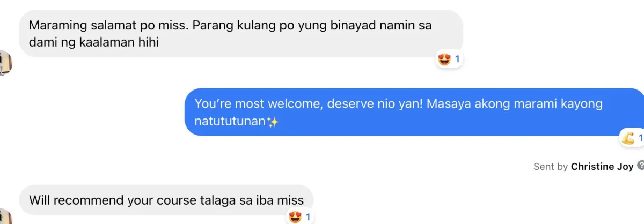
Task: Select the Maraming salamat po miss message bubble
Action: 241,33
